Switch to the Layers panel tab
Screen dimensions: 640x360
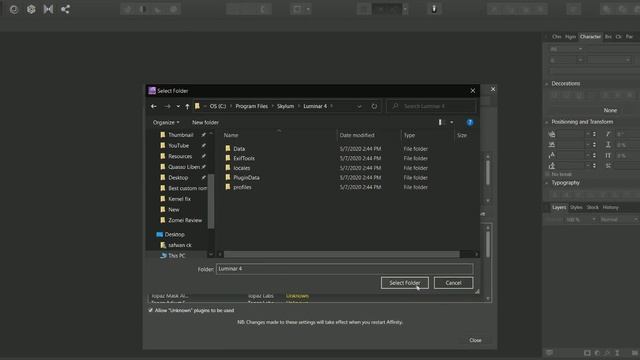[559, 207]
